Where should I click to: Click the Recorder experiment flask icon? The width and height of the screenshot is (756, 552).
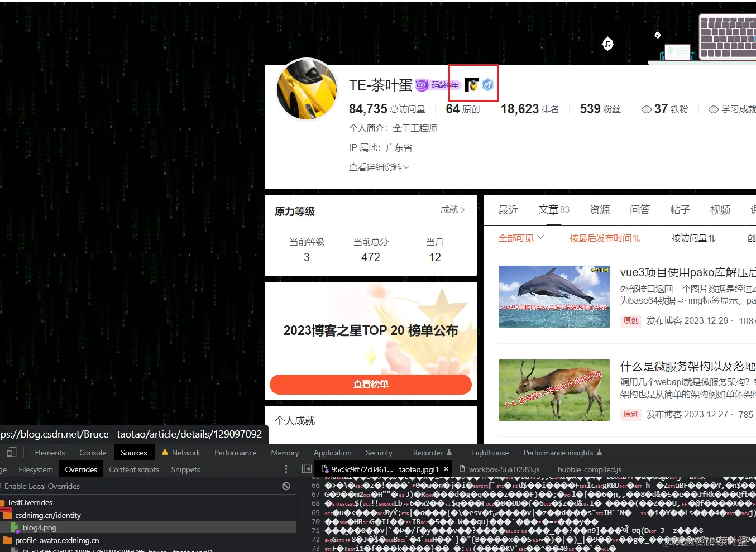(x=449, y=452)
